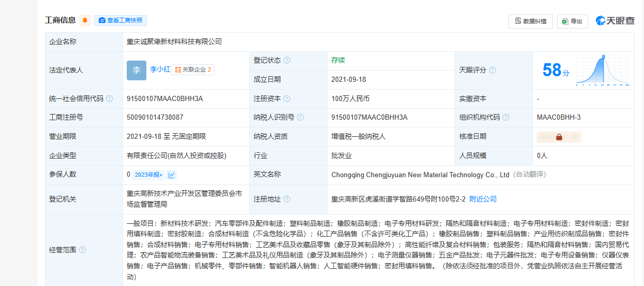Click help icon beside 注册地址
Screen dimensions: 644x286
[287, 199]
